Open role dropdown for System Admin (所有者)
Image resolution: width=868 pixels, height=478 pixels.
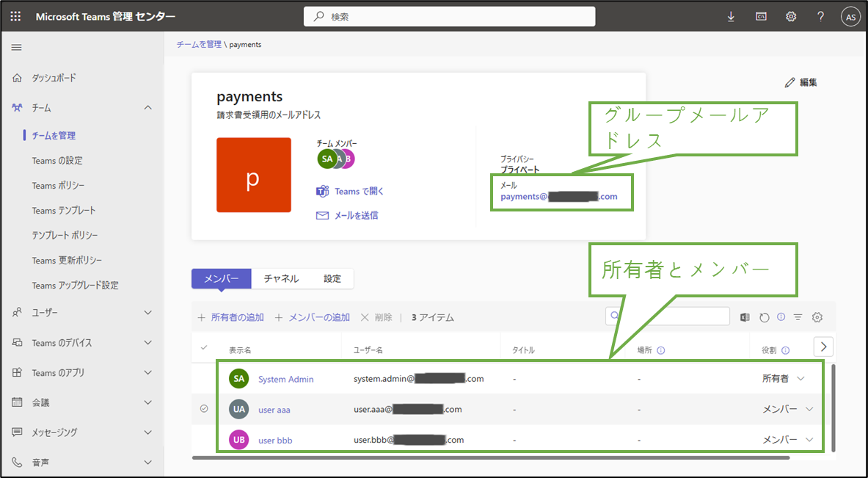pyautogui.click(x=800, y=379)
